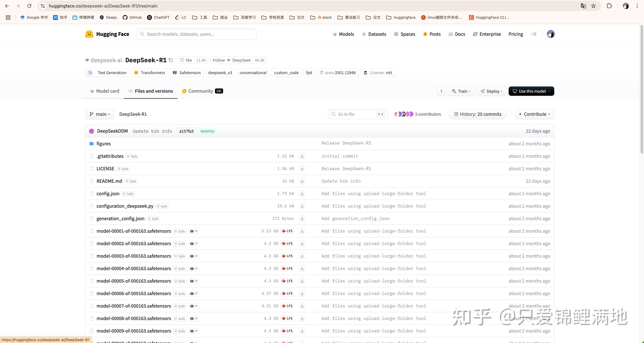
Task: Click DeepSeekDDM's commit avatar
Action: click(92, 131)
